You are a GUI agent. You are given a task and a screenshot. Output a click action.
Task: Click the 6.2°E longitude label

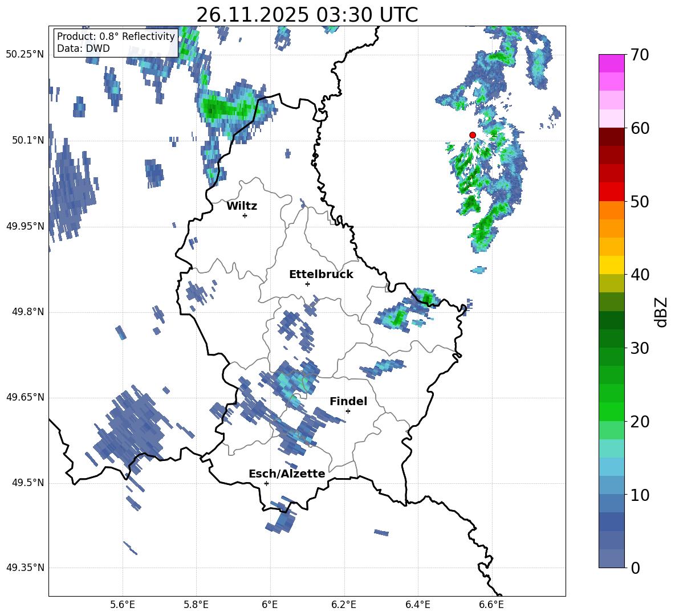click(x=344, y=605)
